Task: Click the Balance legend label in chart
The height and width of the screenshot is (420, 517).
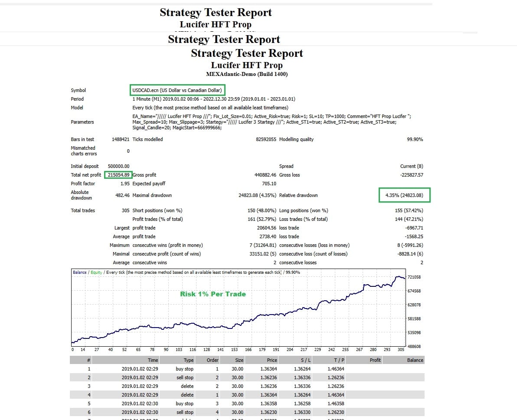Action: [x=79, y=272]
